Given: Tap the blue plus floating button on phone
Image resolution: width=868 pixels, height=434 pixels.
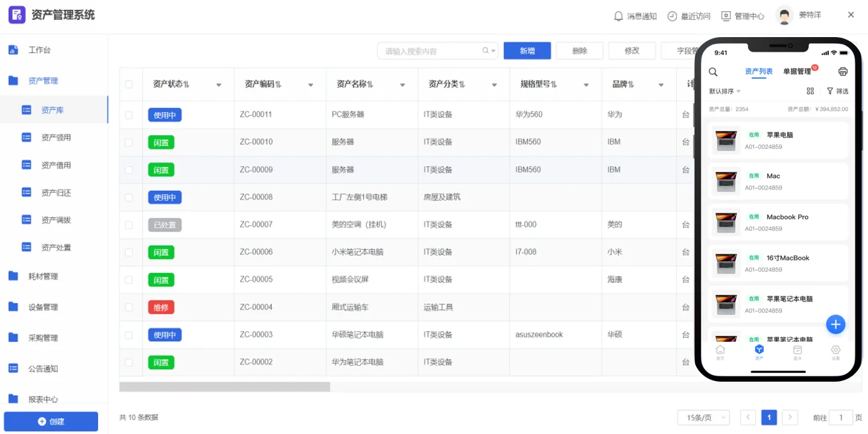Looking at the screenshot, I should click(836, 324).
